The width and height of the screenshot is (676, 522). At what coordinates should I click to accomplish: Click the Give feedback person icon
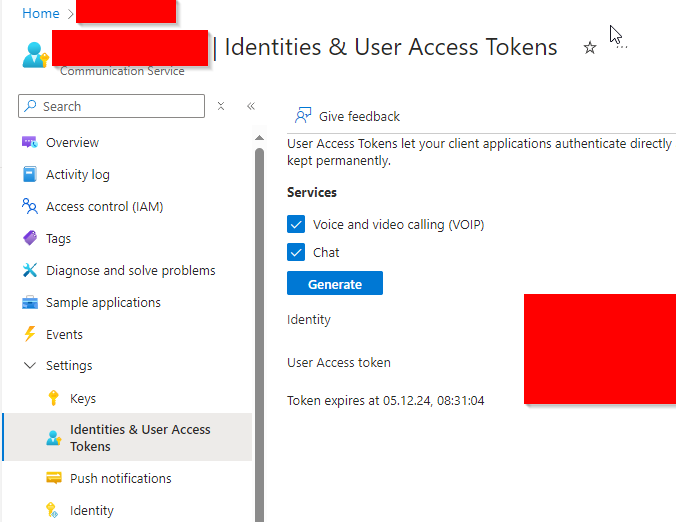pos(303,116)
